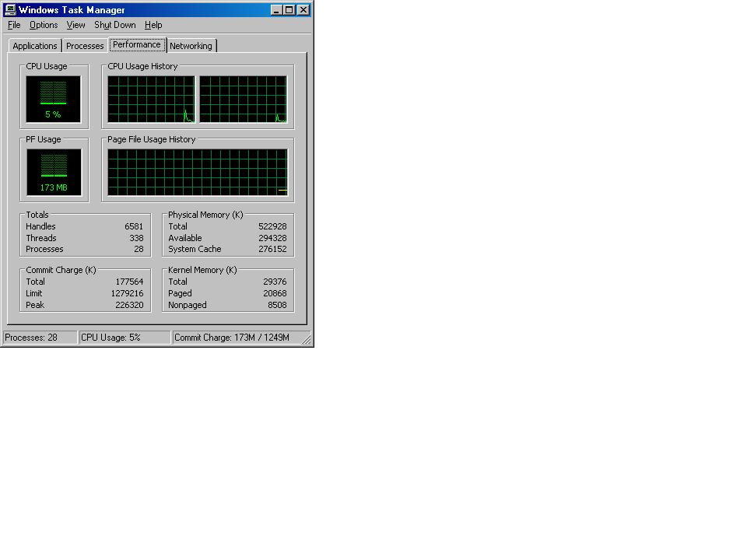Click the Handles value 6581
The height and width of the screenshot is (560, 747).
(134, 226)
